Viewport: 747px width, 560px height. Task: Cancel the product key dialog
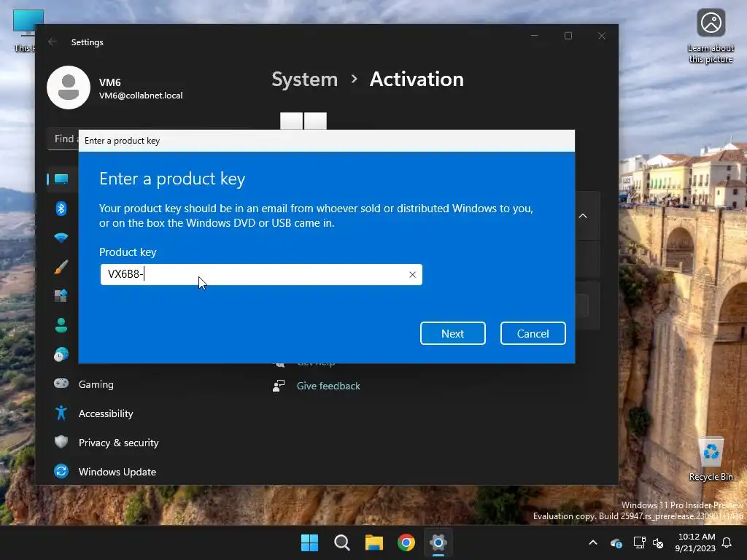coord(533,333)
